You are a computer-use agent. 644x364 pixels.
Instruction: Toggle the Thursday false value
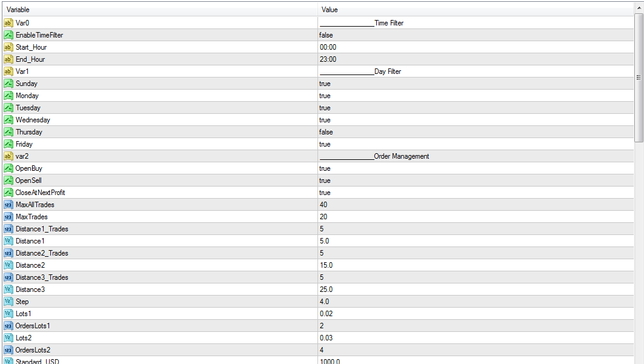476,131
